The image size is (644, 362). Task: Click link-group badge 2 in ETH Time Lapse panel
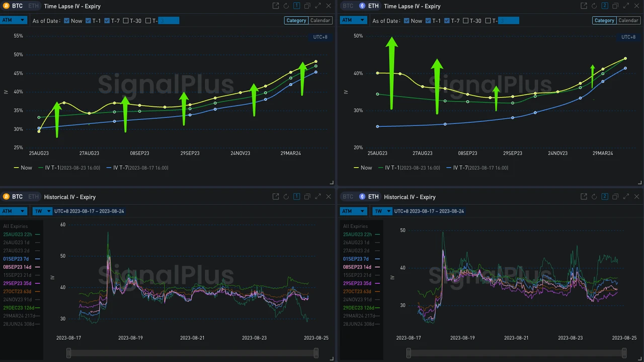pyautogui.click(x=605, y=6)
